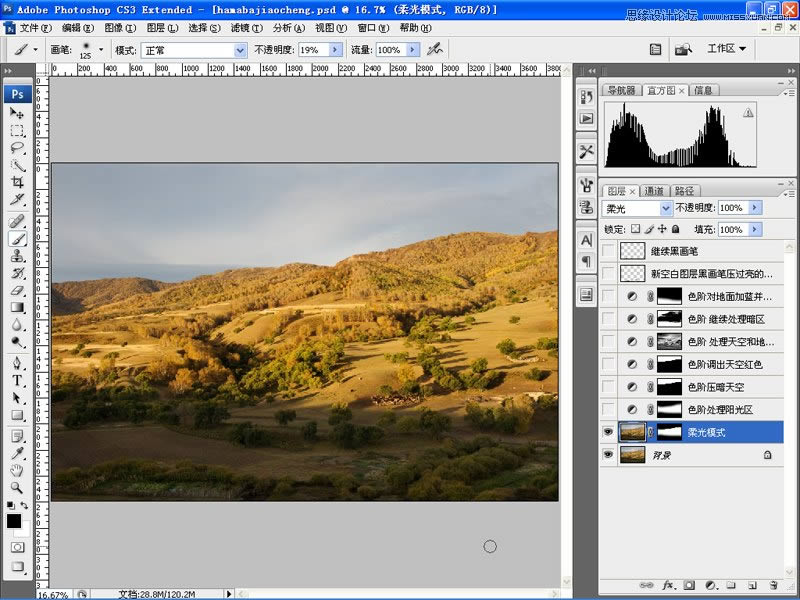Select the Crop tool
Viewport: 800px width, 600px height.
tap(17, 182)
